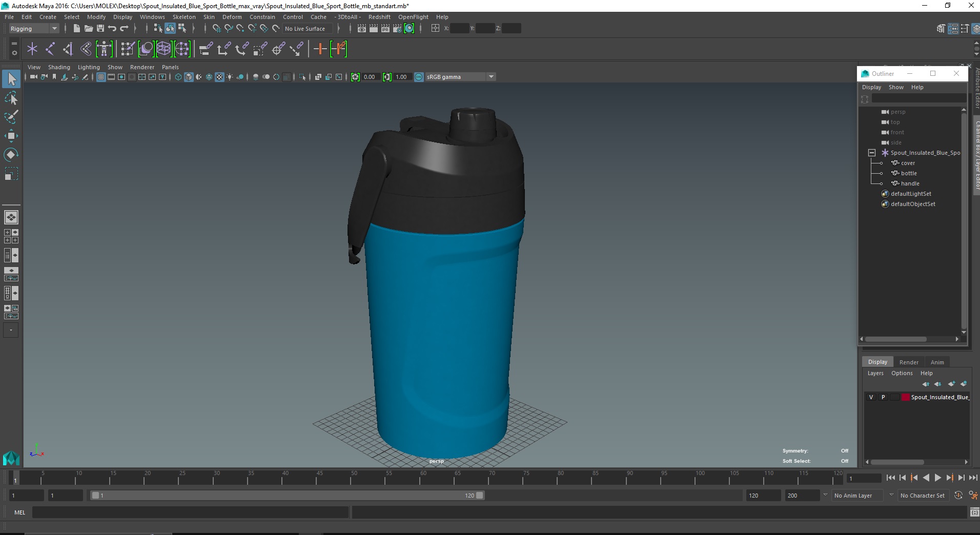Select the handle node in Outliner
This screenshot has width=980, height=535.
[x=910, y=183]
